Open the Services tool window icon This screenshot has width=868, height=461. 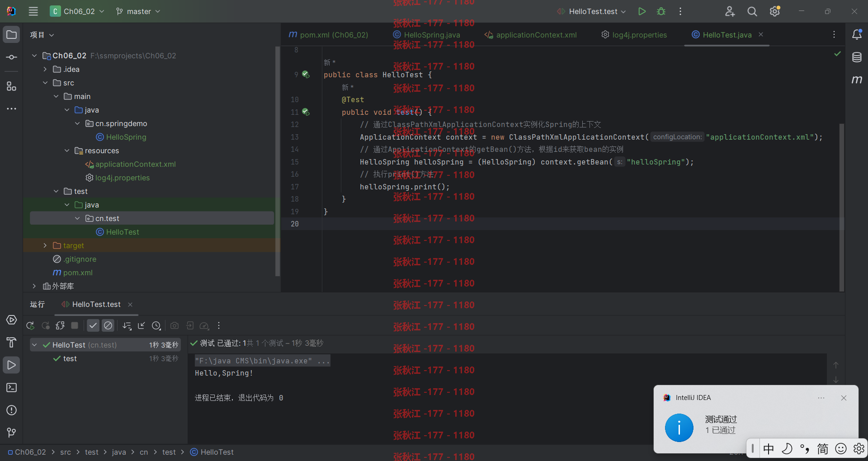(x=11, y=320)
